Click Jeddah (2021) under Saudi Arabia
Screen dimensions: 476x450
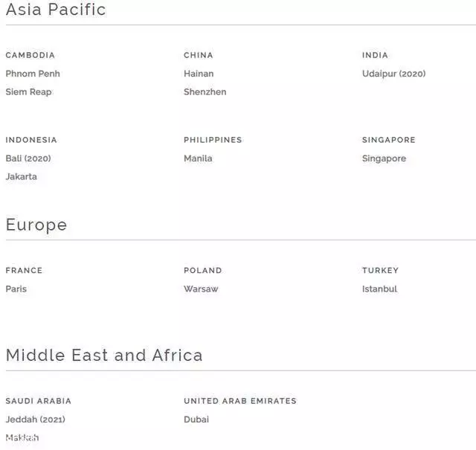[x=36, y=420]
